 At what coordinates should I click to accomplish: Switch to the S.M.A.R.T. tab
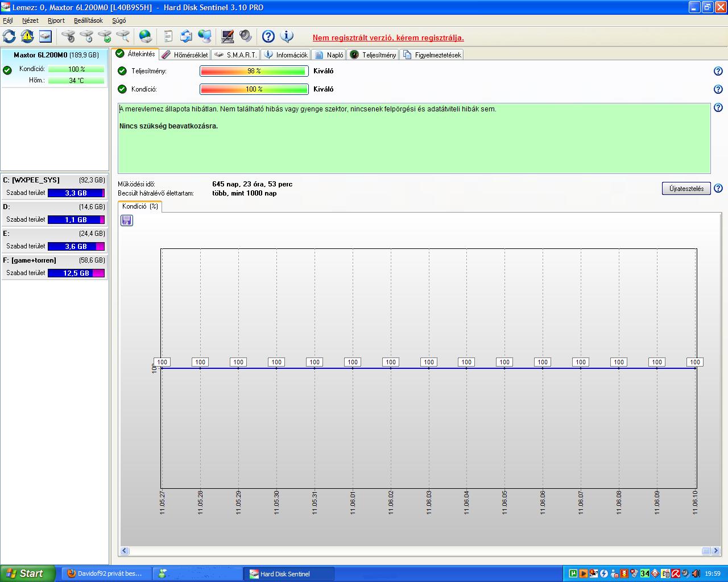pos(236,55)
